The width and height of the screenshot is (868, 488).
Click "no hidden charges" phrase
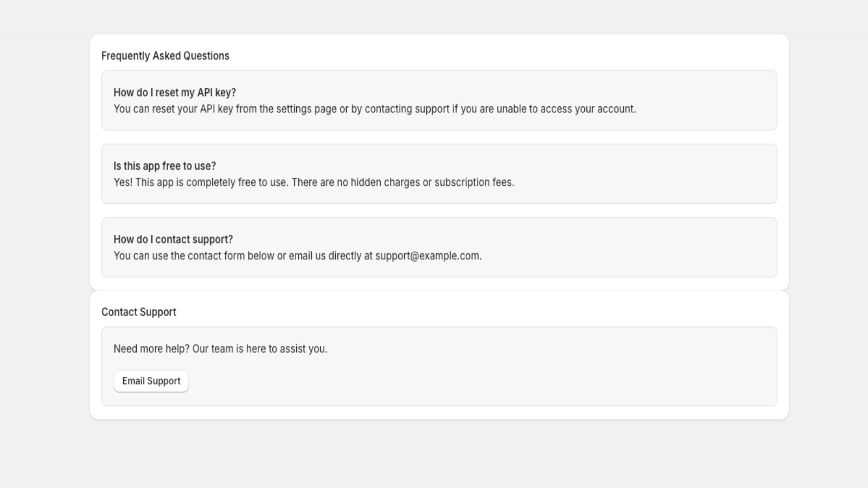tap(378, 183)
